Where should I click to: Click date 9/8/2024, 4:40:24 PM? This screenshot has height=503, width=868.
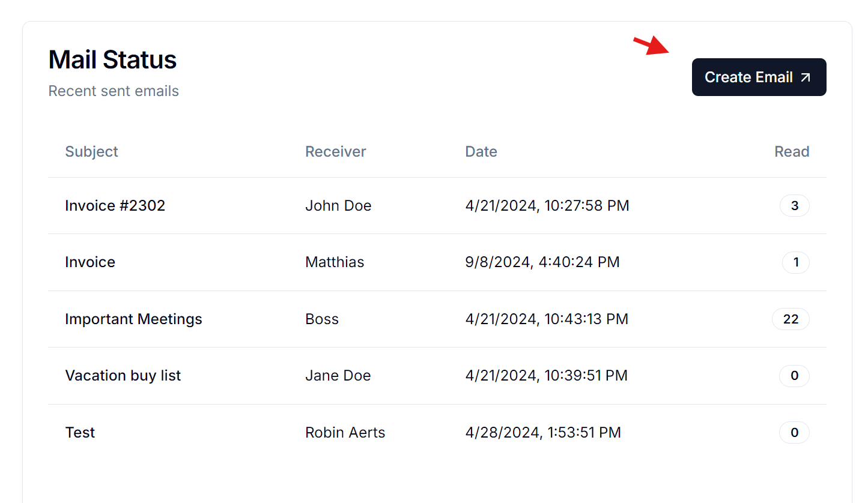(542, 262)
